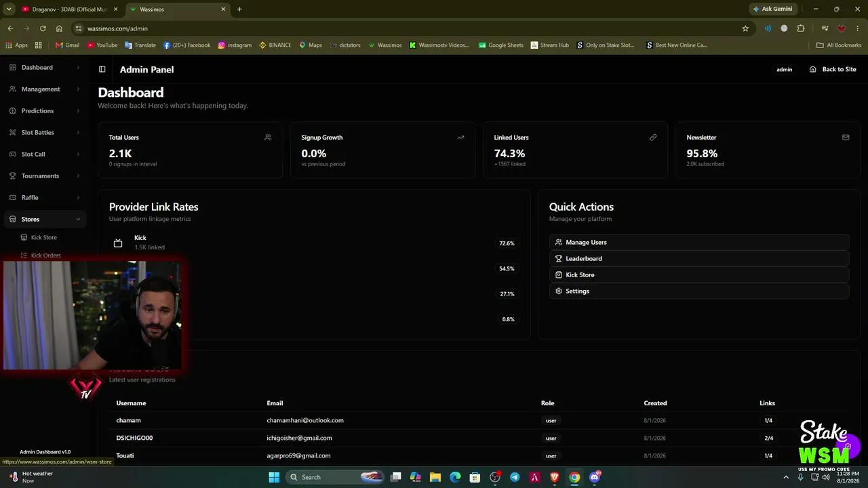The image size is (868, 488).
Task: Click the Linked Users chain icon
Action: point(653,138)
